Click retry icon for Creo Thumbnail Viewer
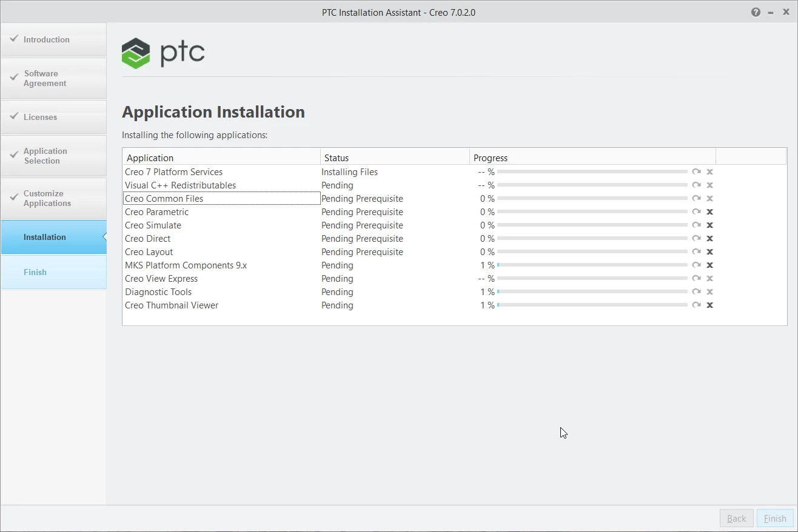798x532 pixels. coord(696,305)
